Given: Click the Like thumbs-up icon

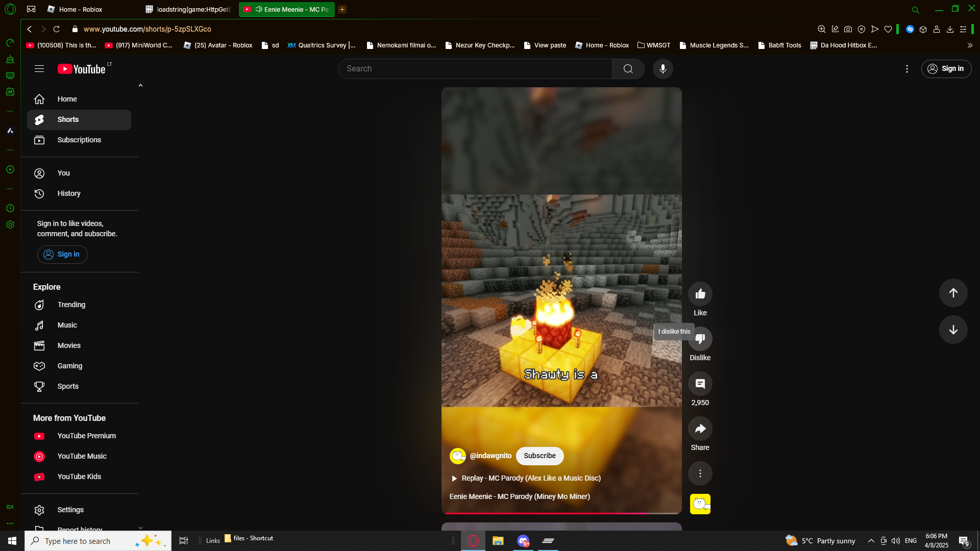Looking at the screenshot, I should 700,294.
